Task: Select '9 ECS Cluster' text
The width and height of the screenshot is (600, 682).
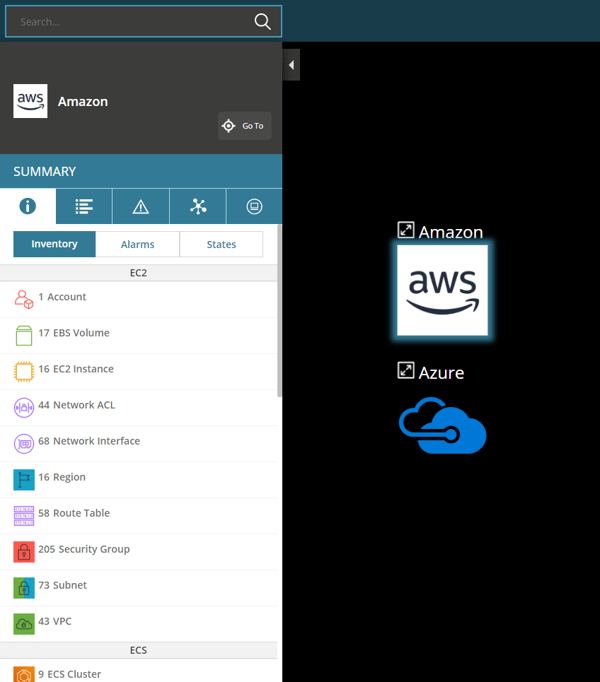Action: click(x=70, y=674)
